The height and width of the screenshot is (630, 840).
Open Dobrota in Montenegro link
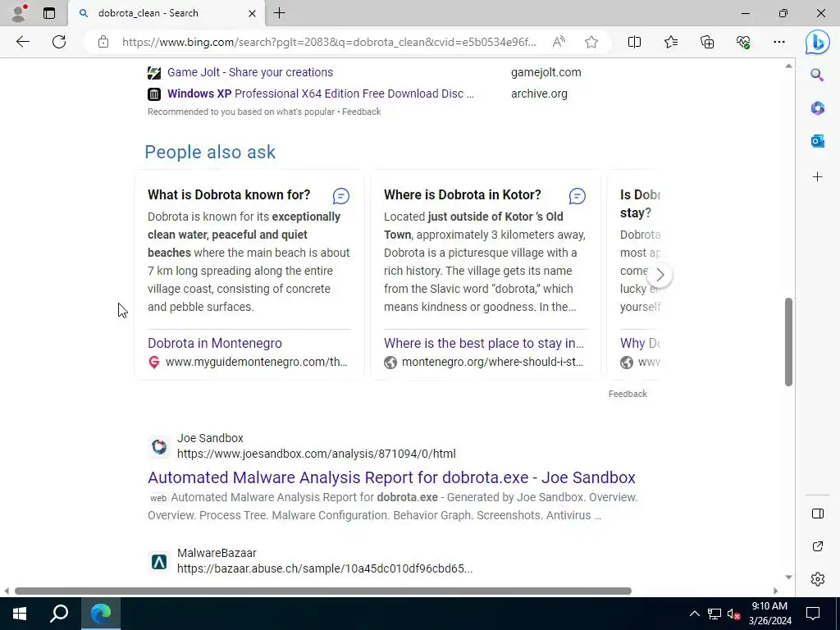[x=215, y=343]
